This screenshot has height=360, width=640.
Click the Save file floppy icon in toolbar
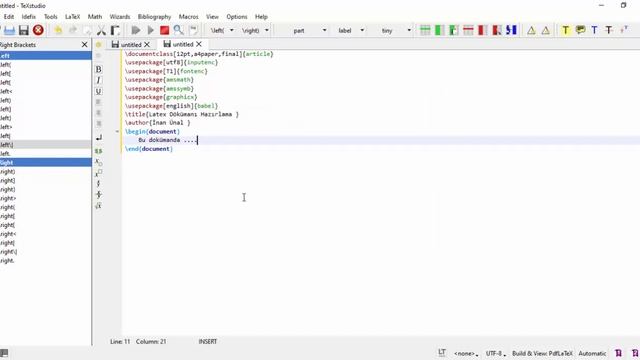click(24, 30)
